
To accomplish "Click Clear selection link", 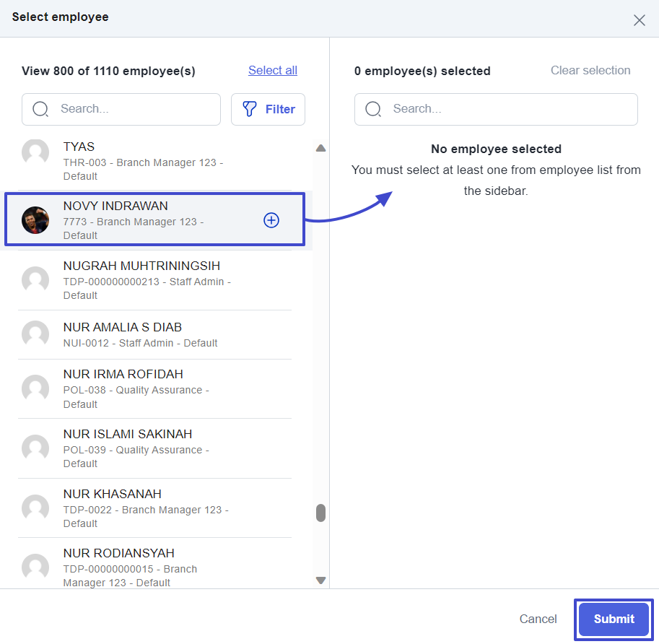I will click(590, 70).
